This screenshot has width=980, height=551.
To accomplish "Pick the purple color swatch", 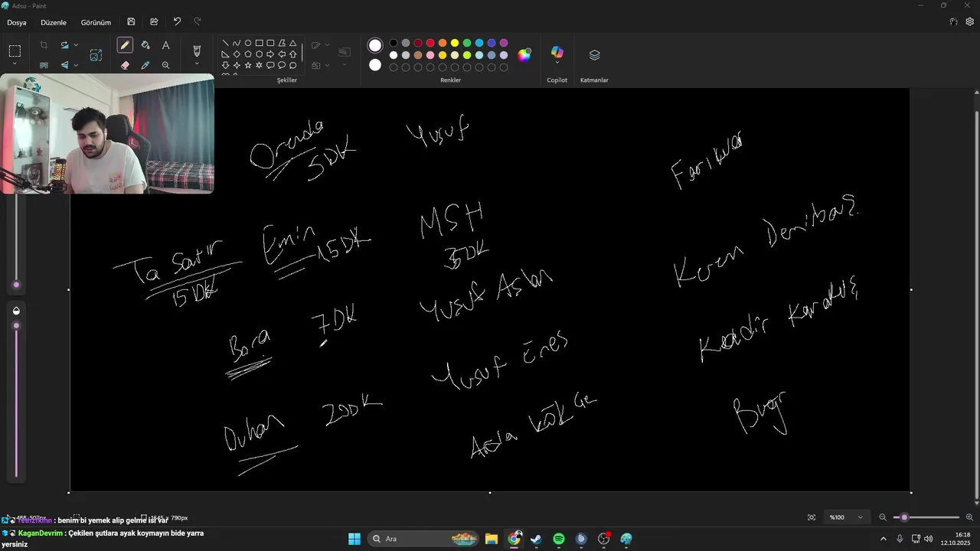I will [504, 43].
